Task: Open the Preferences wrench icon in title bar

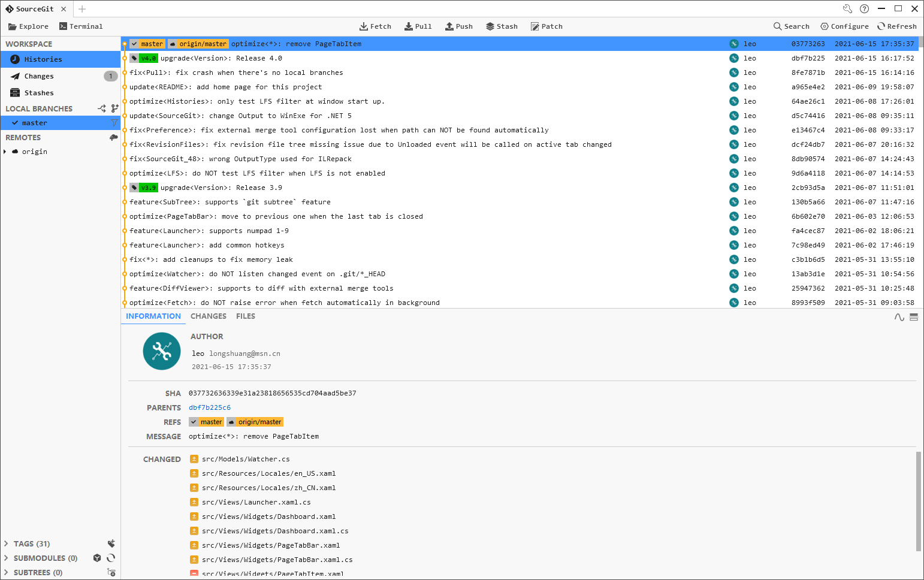Action: coord(847,8)
